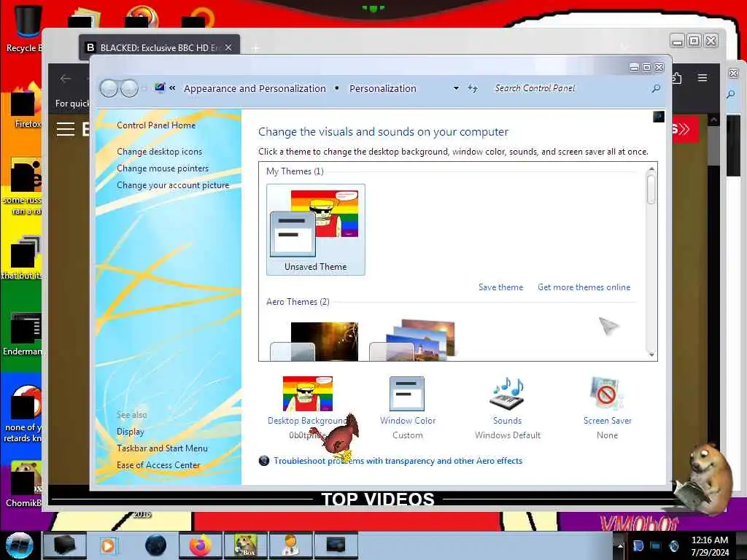Click the help icon in Personalization window
The width and height of the screenshot is (747, 560).
pyautogui.click(x=659, y=117)
